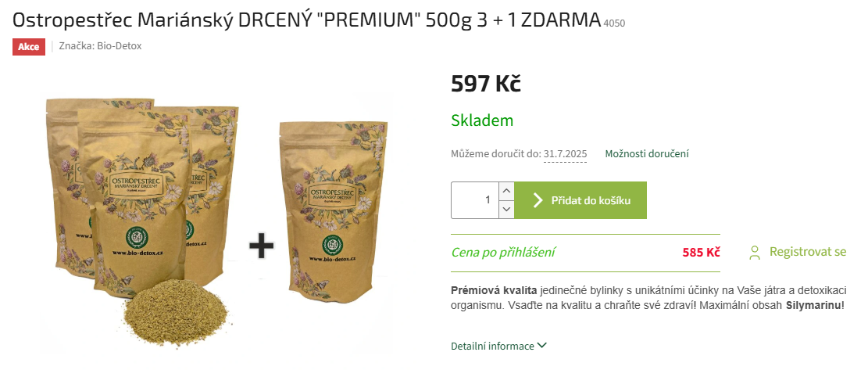Click into the quantity input field
Viewport: 868px width, 370px height.
coord(475,200)
